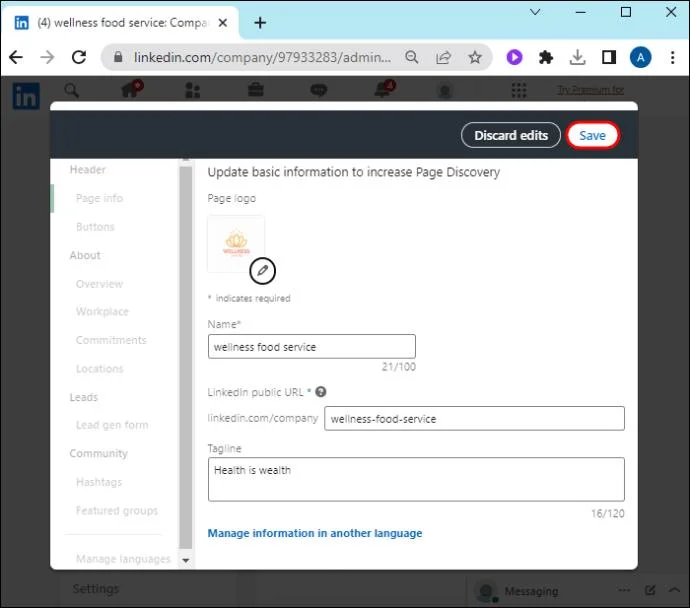Click the Messaging bar label
The height and width of the screenshot is (608, 690).
click(531, 591)
